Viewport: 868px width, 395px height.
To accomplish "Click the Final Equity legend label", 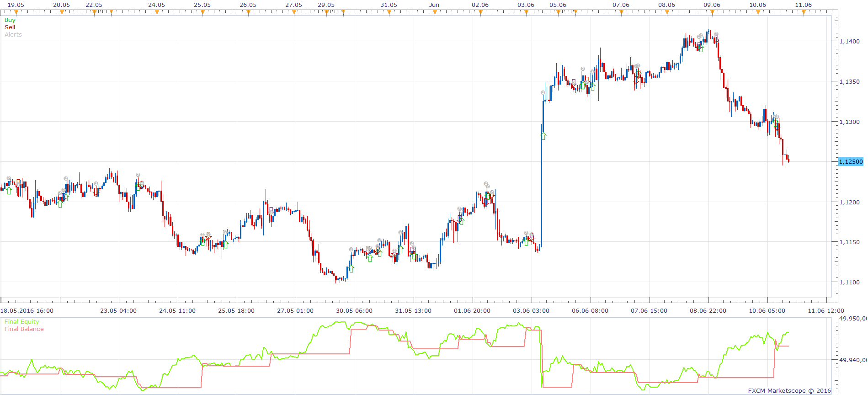I will pyautogui.click(x=22, y=322).
